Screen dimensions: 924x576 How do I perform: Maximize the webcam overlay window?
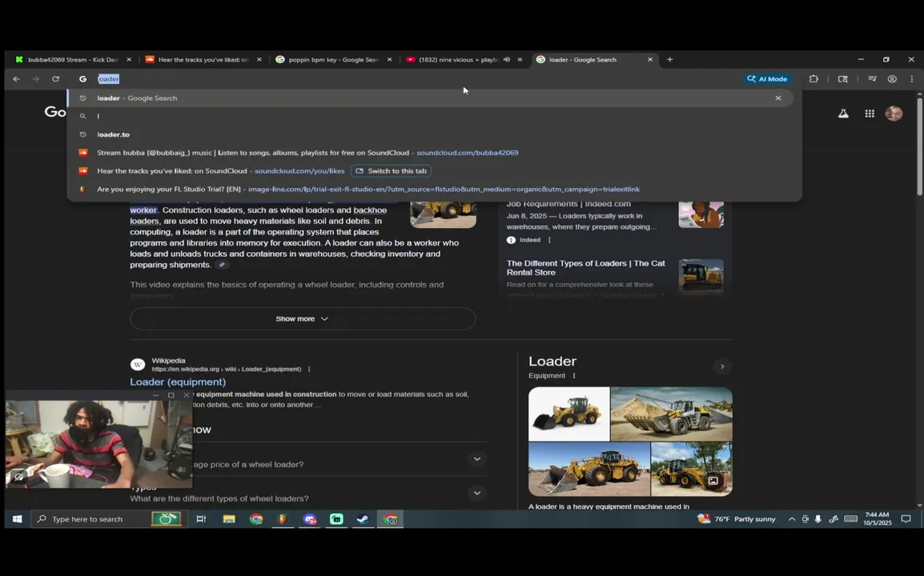coord(171,395)
